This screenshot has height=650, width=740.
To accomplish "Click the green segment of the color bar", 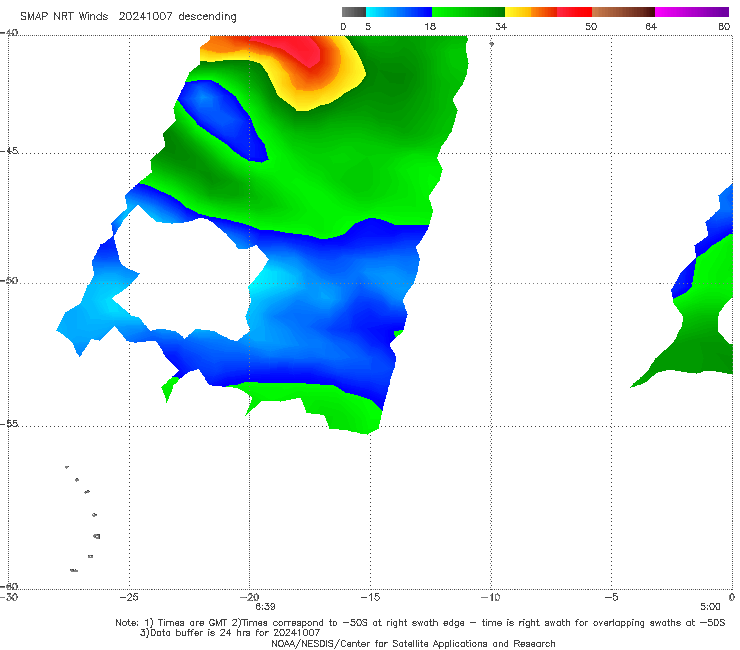I will tap(468, 12).
